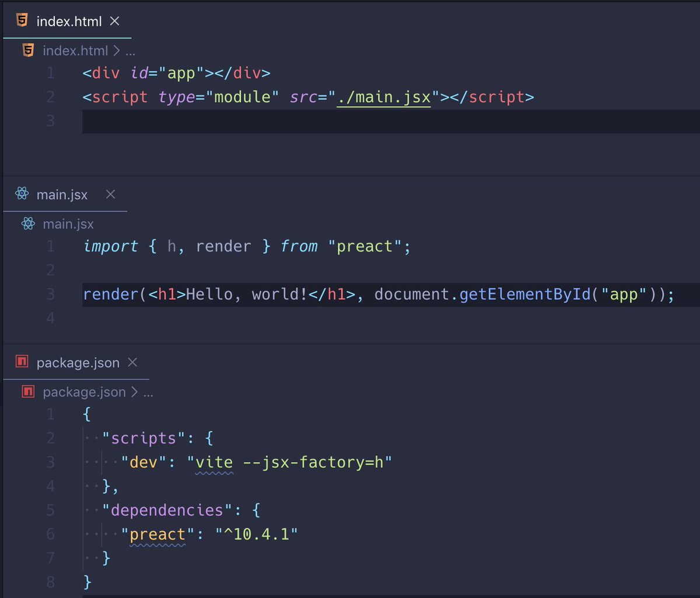Screen dimensions: 700x598
Task: Close the package.json tab
Action: click(x=132, y=362)
